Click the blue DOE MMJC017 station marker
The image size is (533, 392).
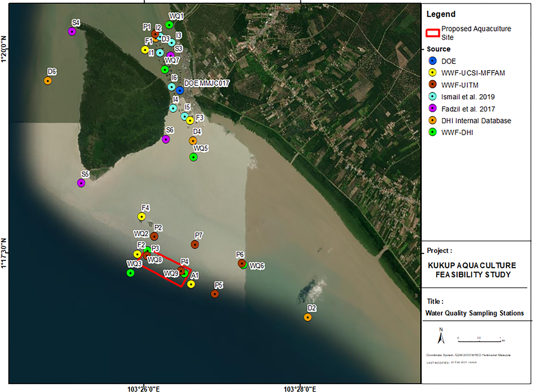pos(180,90)
